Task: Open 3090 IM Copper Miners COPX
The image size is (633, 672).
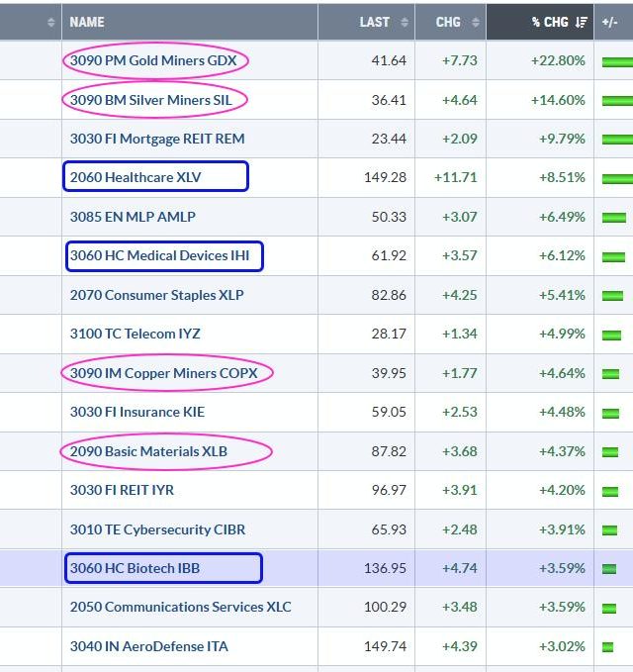Action: click(x=163, y=373)
